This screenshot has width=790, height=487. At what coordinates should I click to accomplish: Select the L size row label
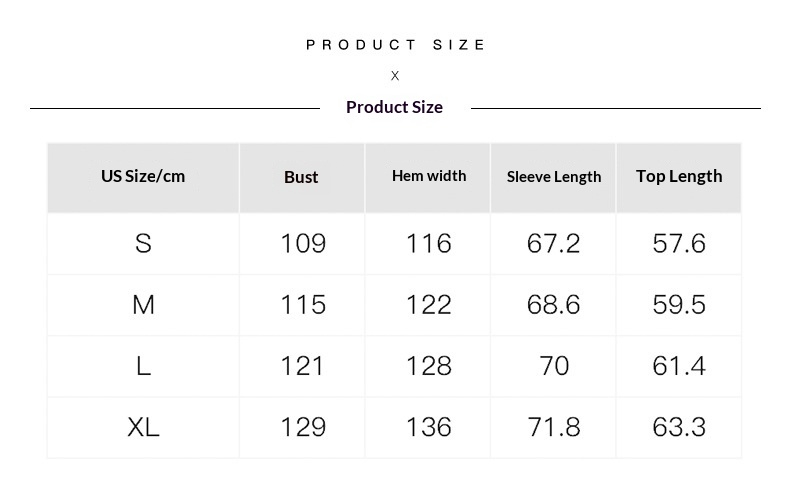(x=143, y=366)
